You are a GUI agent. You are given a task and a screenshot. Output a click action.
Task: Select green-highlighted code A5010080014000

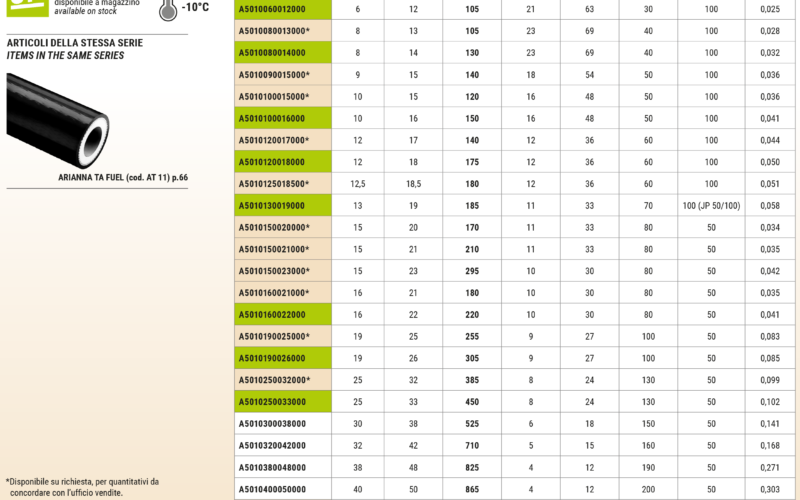[273, 53]
